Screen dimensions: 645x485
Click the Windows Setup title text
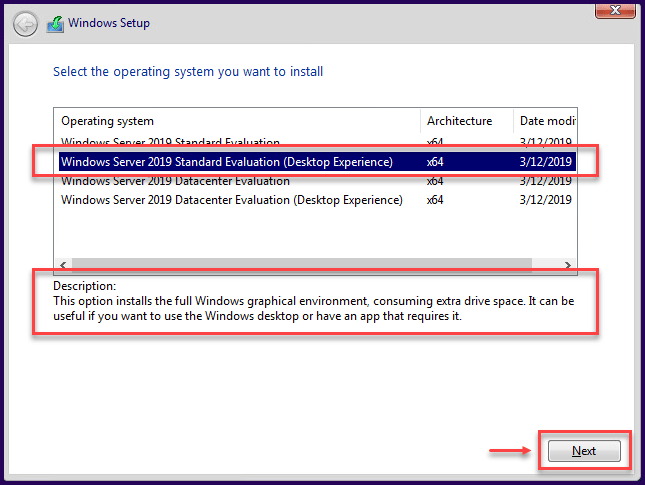(x=109, y=23)
